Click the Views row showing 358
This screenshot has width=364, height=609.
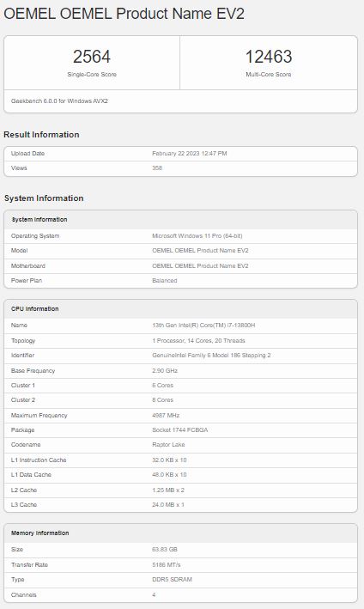click(180, 168)
